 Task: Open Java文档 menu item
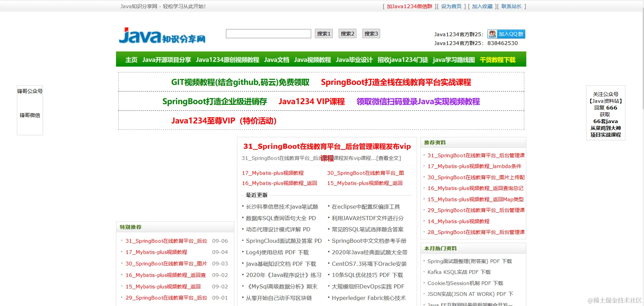tap(276, 60)
